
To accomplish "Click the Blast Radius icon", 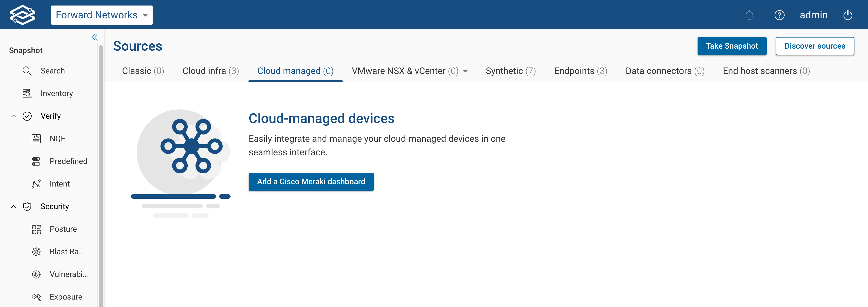I will click(36, 251).
